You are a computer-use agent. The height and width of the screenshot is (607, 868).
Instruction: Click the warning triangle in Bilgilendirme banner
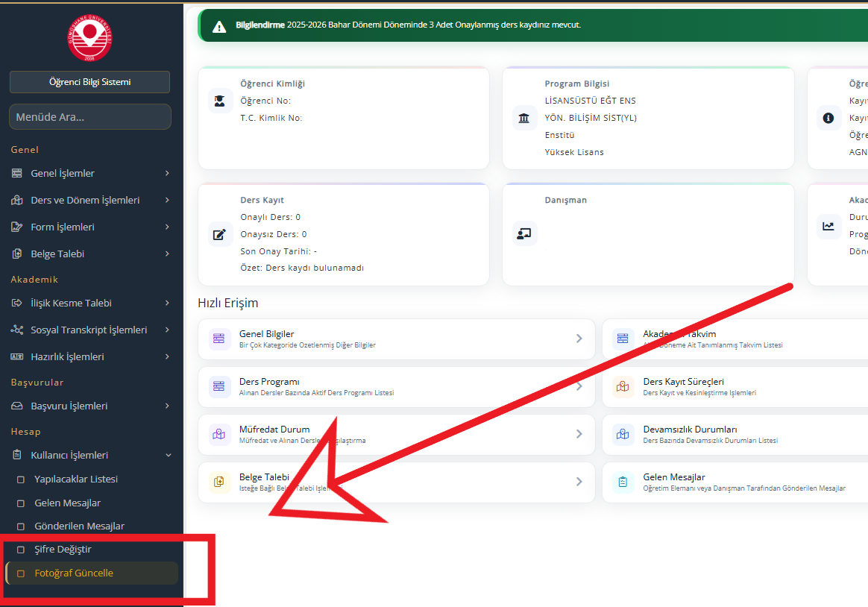[219, 27]
